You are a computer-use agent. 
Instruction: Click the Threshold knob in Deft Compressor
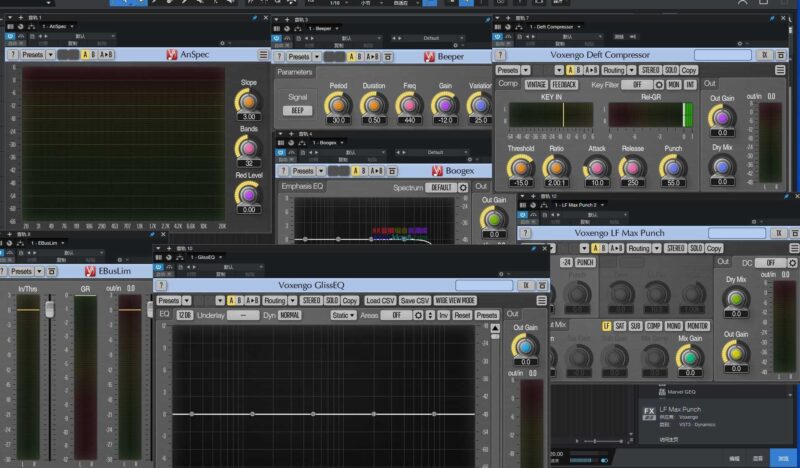pyautogui.click(x=520, y=168)
